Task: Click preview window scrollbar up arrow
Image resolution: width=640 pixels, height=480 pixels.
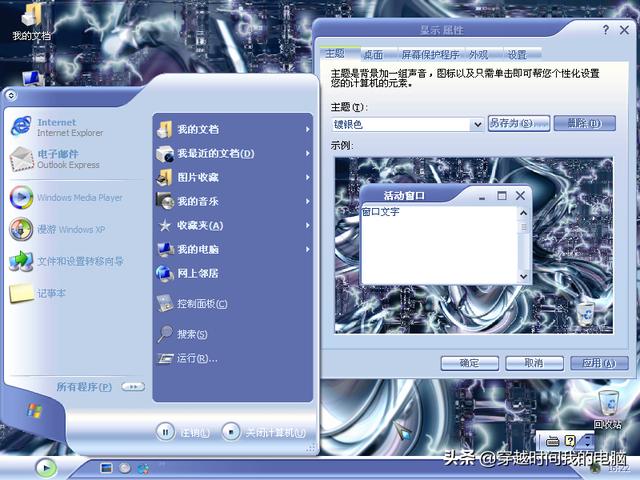Action: (x=524, y=213)
